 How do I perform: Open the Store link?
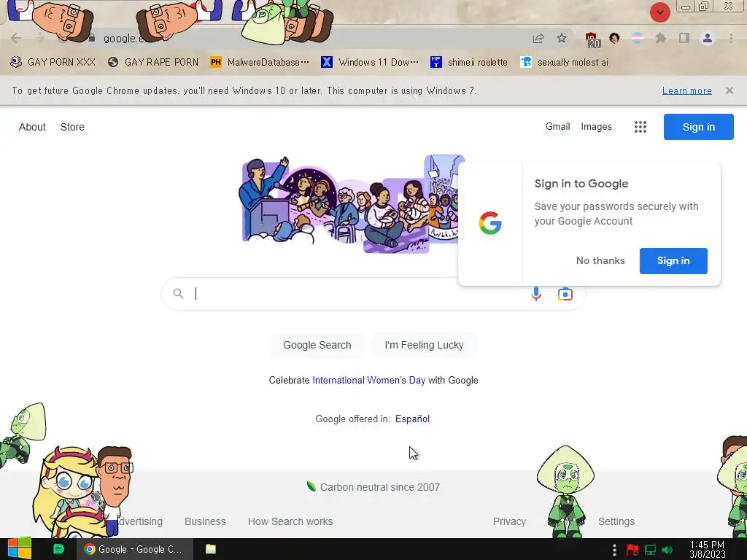[x=72, y=127]
